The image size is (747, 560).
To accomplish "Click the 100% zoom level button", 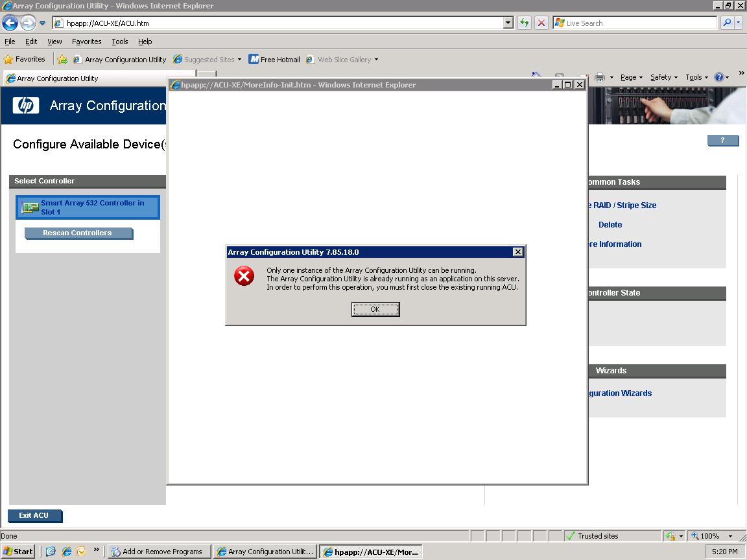I will click(x=705, y=536).
